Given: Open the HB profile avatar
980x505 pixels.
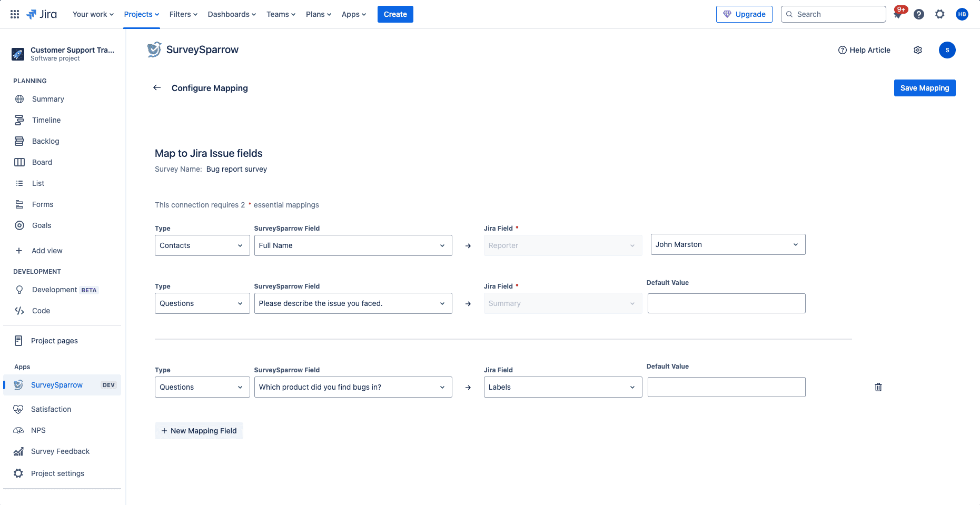Looking at the screenshot, I should pos(962,14).
